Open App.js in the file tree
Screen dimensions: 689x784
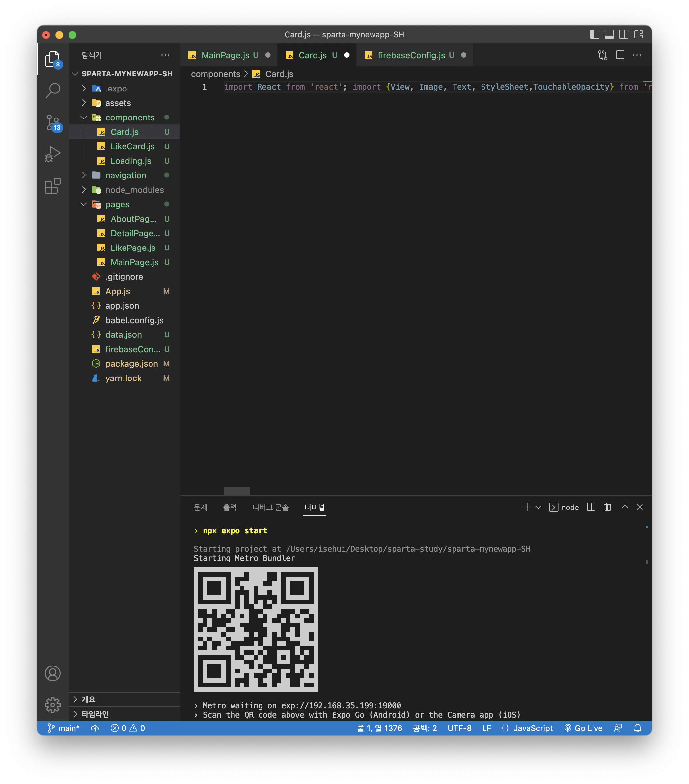pos(124,291)
